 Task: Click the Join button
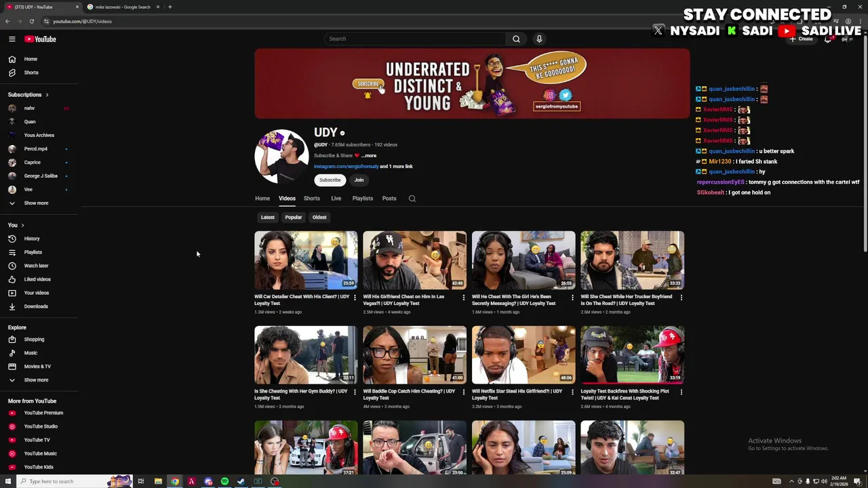pos(359,180)
